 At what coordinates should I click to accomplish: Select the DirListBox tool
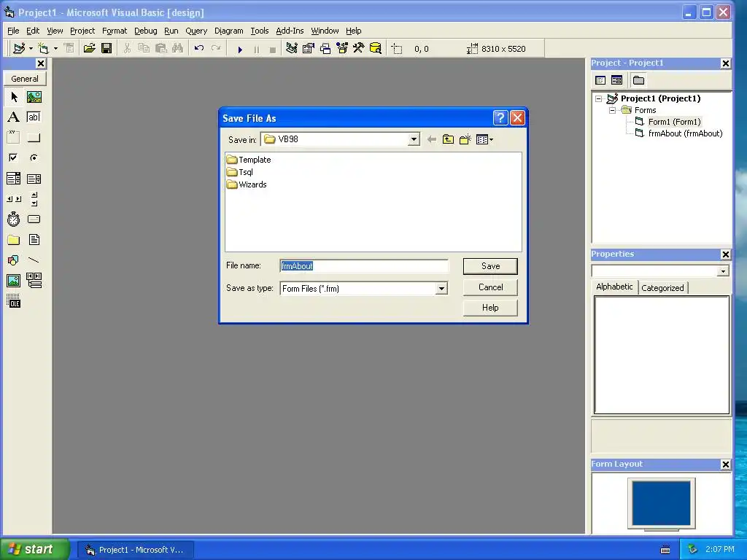(14, 239)
